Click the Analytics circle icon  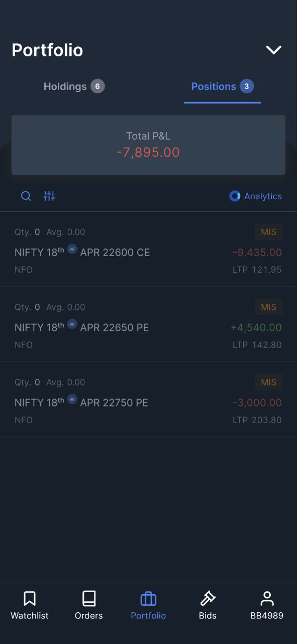tap(235, 196)
